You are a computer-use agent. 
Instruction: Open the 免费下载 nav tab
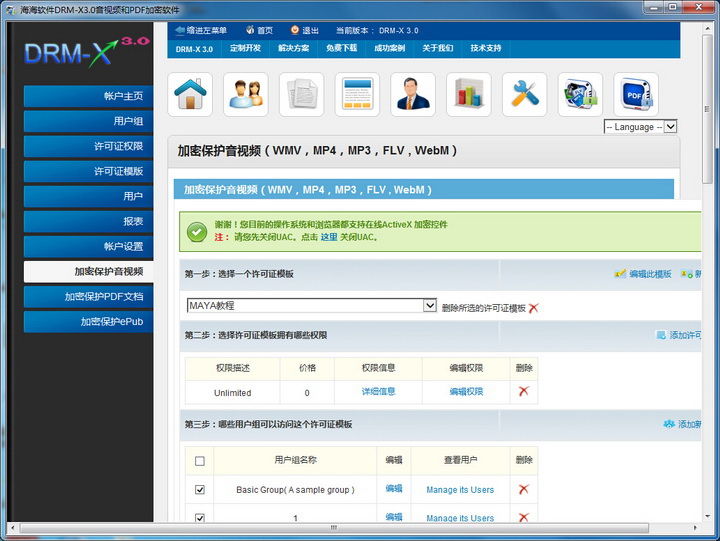tap(342, 48)
